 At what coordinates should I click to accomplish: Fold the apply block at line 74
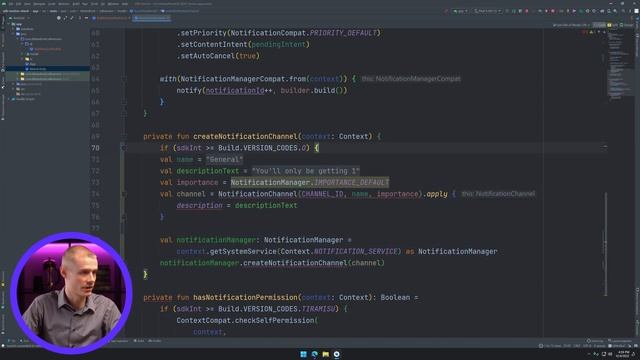click(124, 194)
